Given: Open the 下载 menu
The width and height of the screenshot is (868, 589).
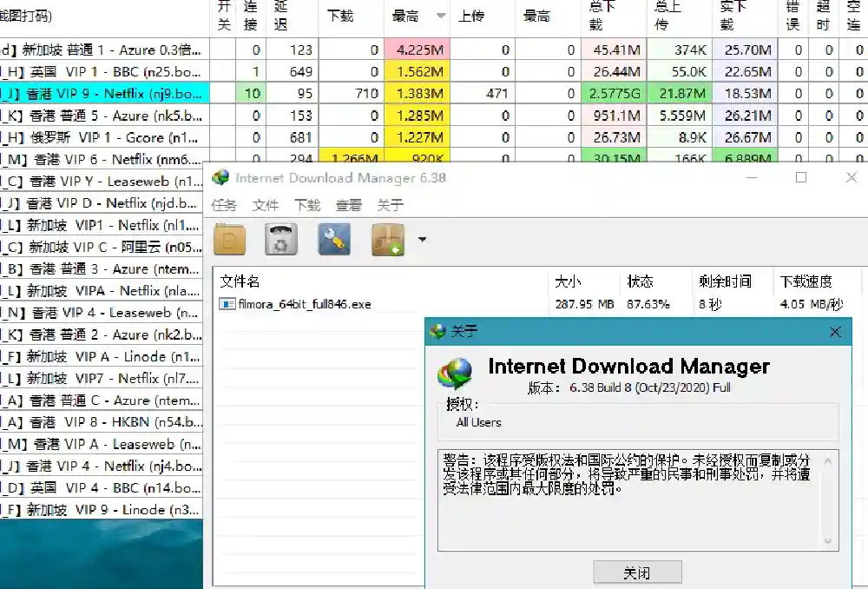Looking at the screenshot, I should [x=306, y=205].
